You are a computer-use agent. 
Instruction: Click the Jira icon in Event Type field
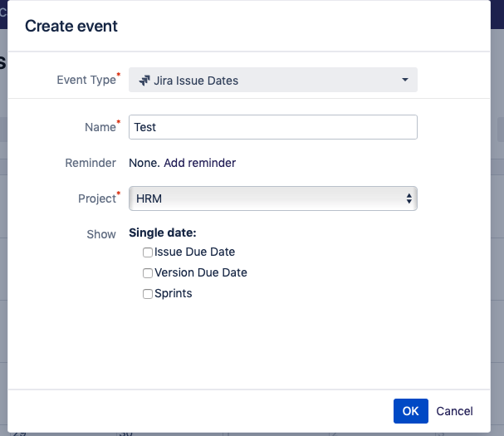144,81
